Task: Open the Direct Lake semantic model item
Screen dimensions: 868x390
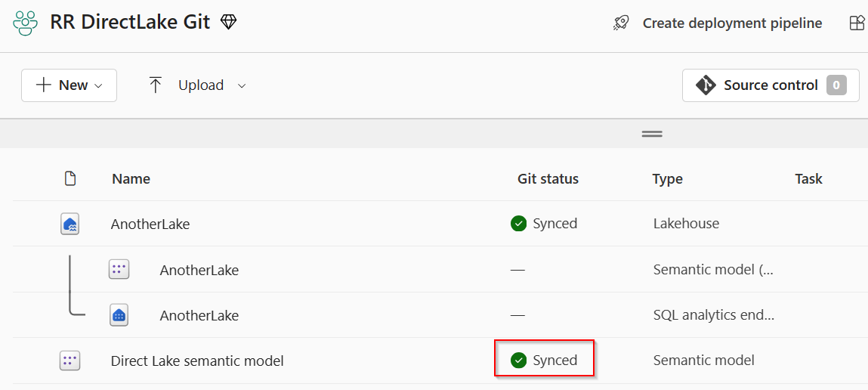Action: coord(197,361)
